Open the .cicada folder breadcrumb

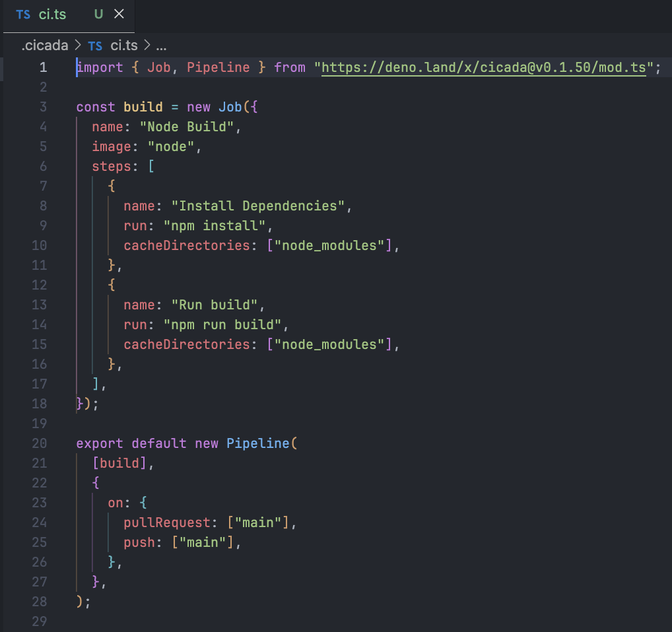[x=44, y=46]
